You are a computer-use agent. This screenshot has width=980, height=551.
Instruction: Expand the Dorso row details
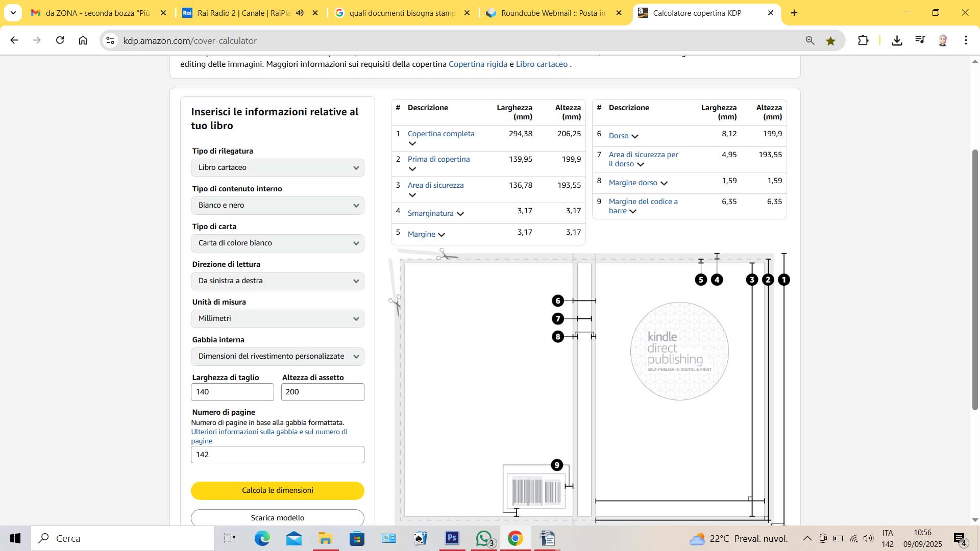tap(635, 136)
